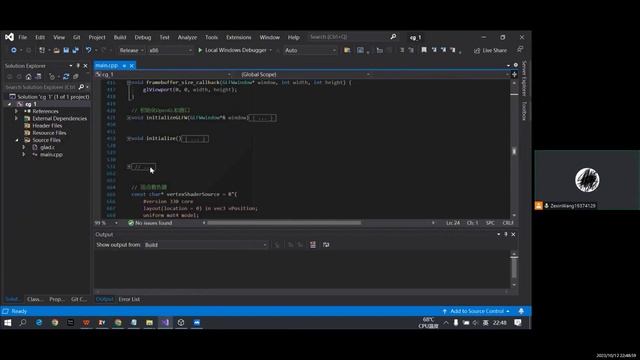The image size is (640, 360).
Task: Switch to the Error List tab
Action: click(x=129, y=299)
